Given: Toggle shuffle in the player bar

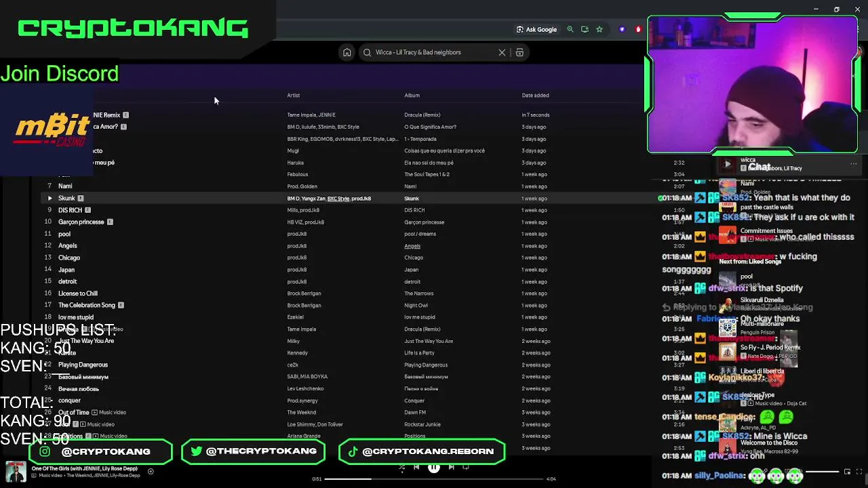Looking at the screenshot, I should click(401, 467).
